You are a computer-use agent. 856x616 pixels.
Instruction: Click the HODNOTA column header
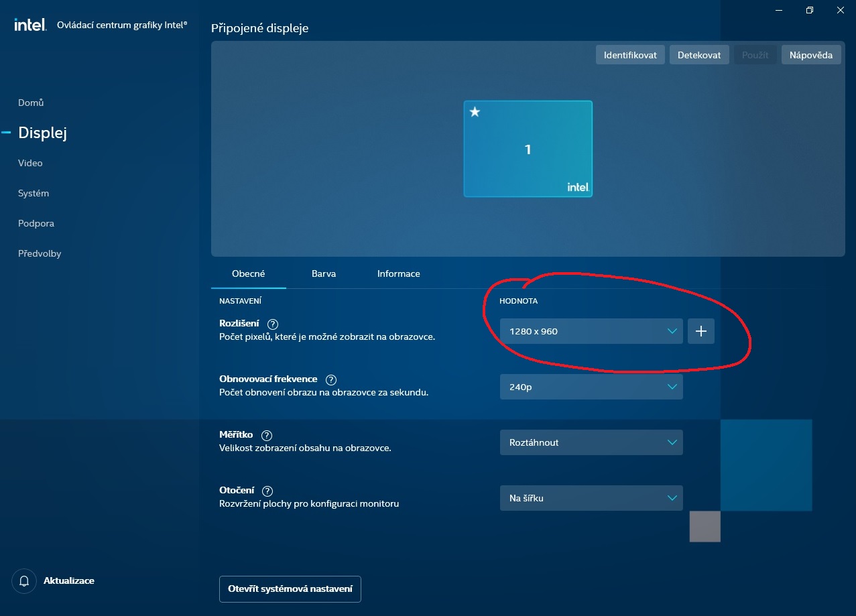point(519,301)
